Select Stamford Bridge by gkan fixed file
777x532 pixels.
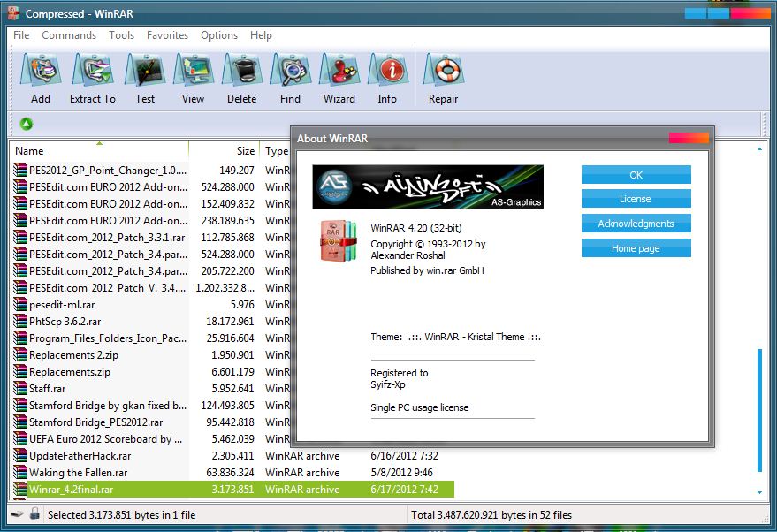[108, 406]
